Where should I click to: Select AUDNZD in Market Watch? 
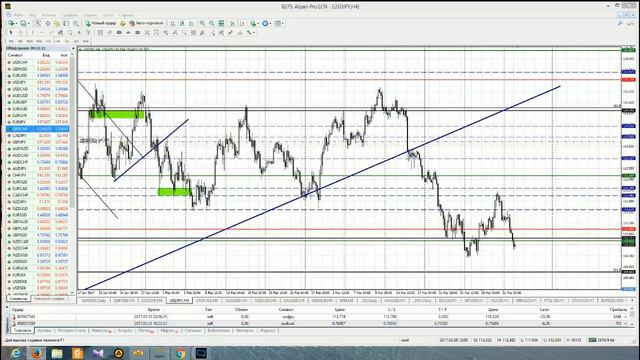pyautogui.click(x=38, y=149)
